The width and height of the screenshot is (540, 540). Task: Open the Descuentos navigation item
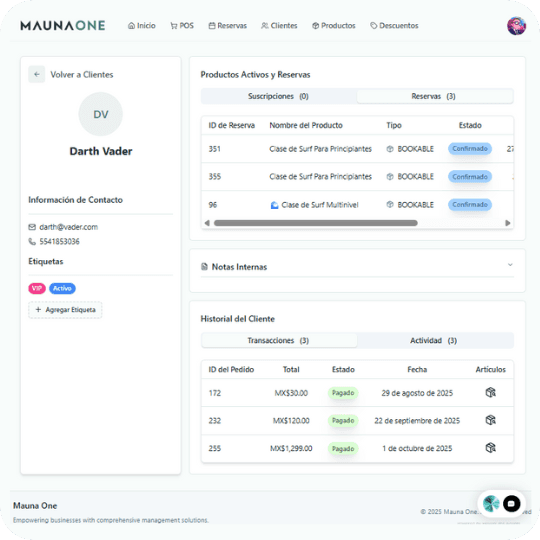394,25
